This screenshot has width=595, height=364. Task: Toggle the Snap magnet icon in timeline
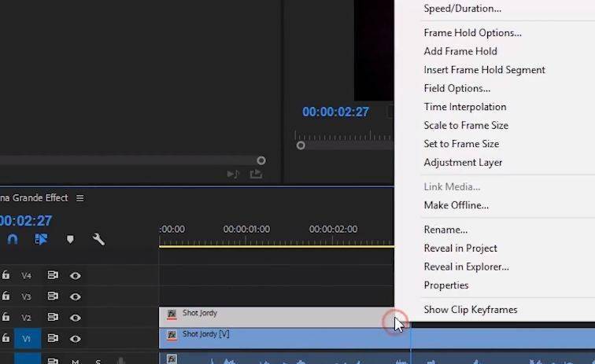[x=13, y=239]
